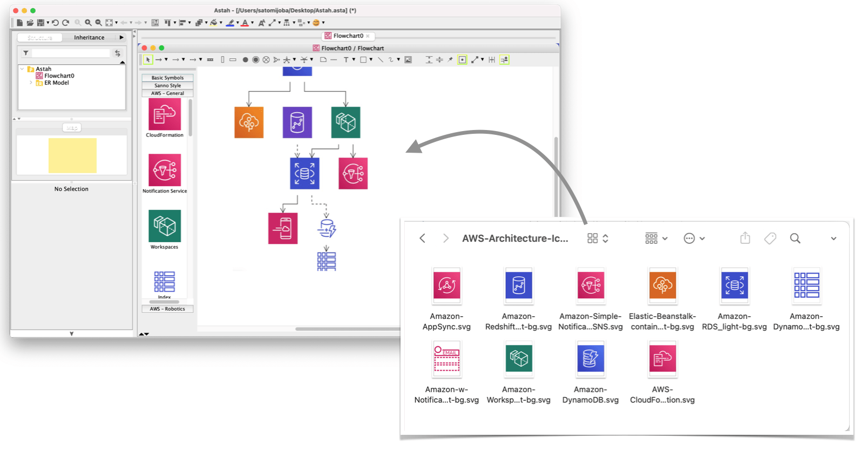Select the Text T tool
The image size is (868, 451).
(346, 59)
